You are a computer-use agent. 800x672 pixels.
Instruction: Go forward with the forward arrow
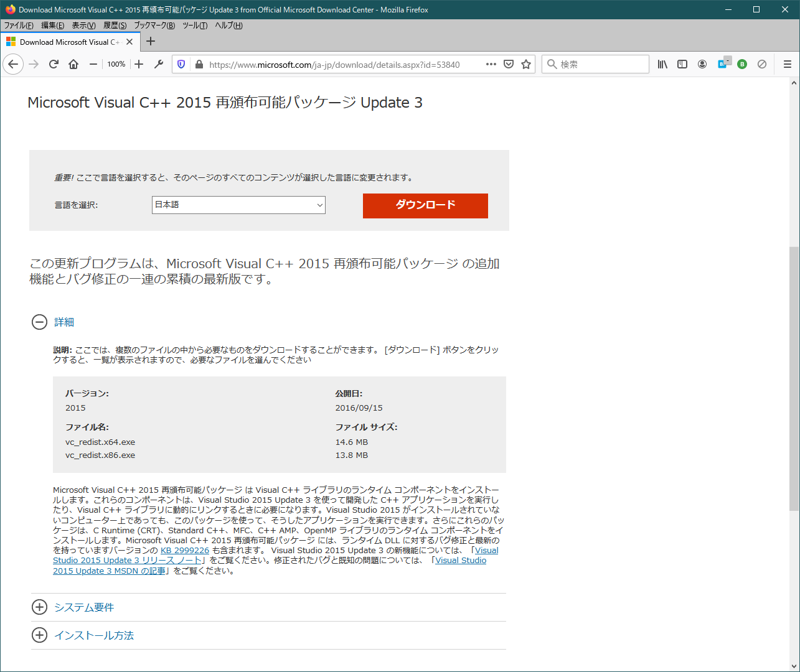(34, 64)
